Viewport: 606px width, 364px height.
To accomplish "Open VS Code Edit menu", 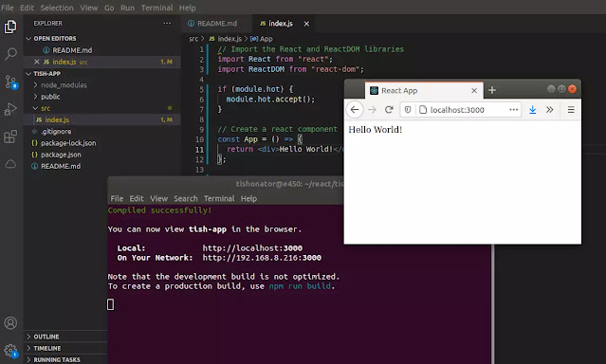I will point(28,8).
